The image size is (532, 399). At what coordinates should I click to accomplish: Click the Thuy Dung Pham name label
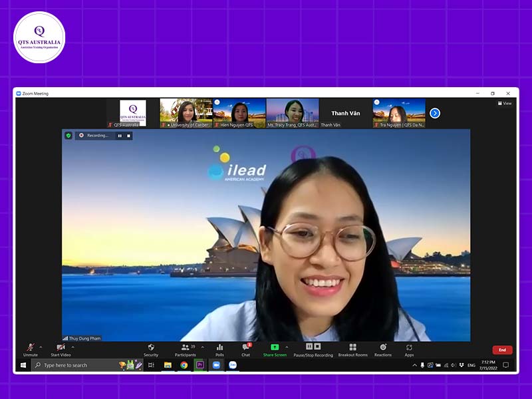[85, 338]
